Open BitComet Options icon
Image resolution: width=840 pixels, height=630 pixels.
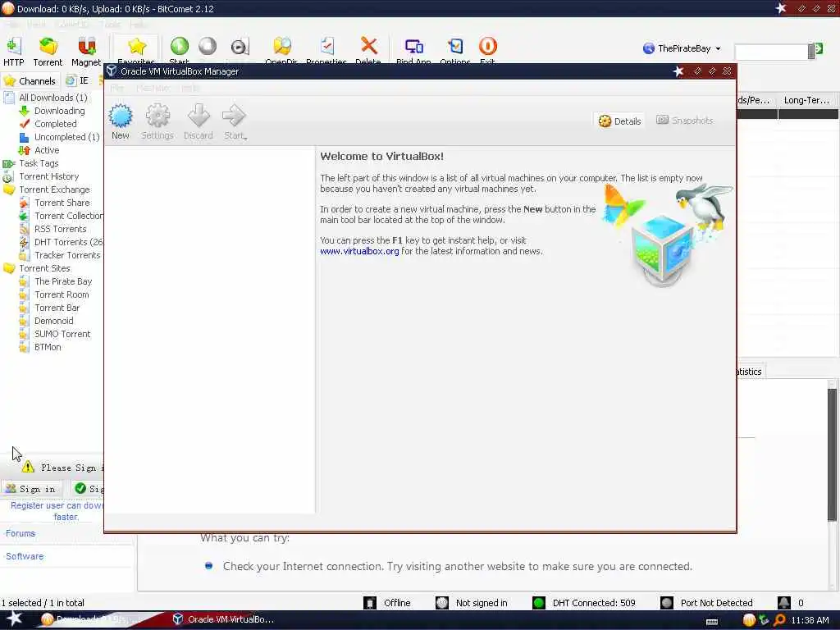[455, 47]
